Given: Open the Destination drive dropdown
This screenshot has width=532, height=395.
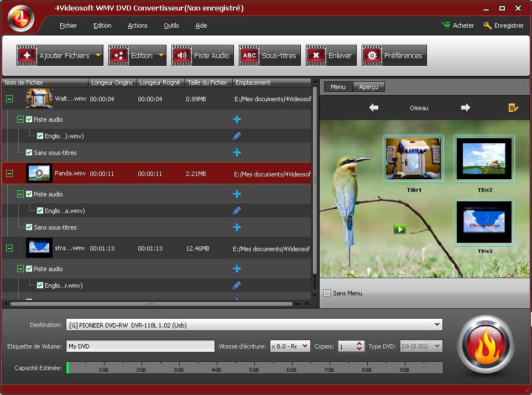Looking at the screenshot, I should click(x=437, y=325).
